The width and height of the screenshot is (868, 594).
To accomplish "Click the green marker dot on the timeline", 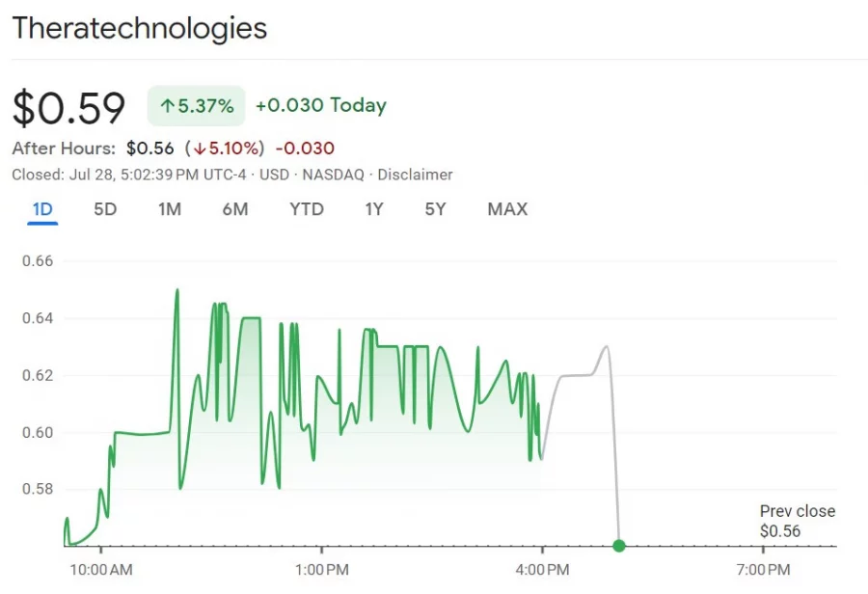I will tap(618, 545).
